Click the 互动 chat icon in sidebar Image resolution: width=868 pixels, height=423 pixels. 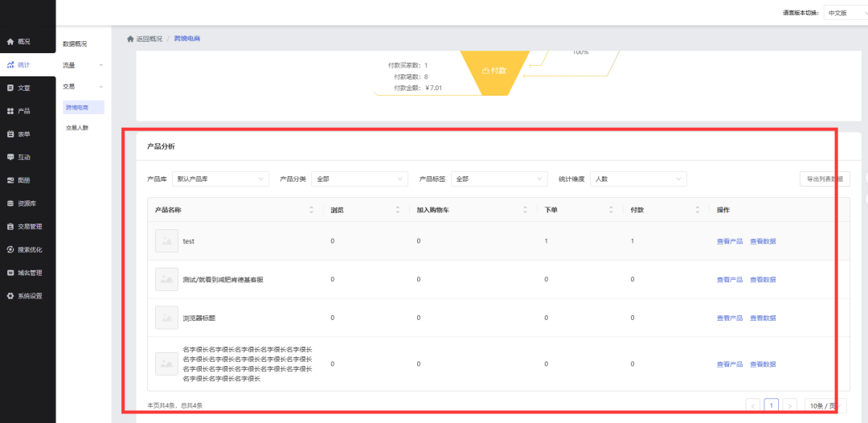[x=10, y=158]
